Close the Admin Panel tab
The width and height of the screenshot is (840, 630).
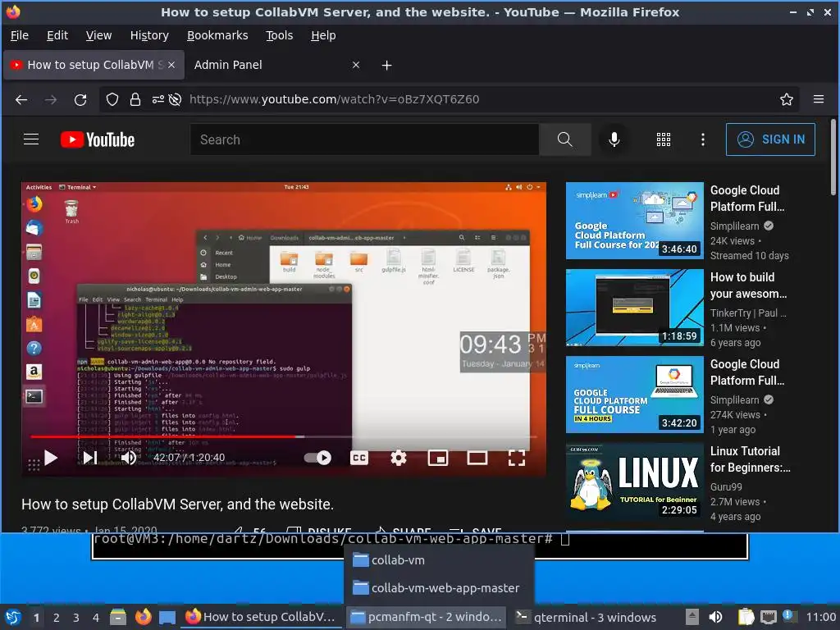pos(356,65)
